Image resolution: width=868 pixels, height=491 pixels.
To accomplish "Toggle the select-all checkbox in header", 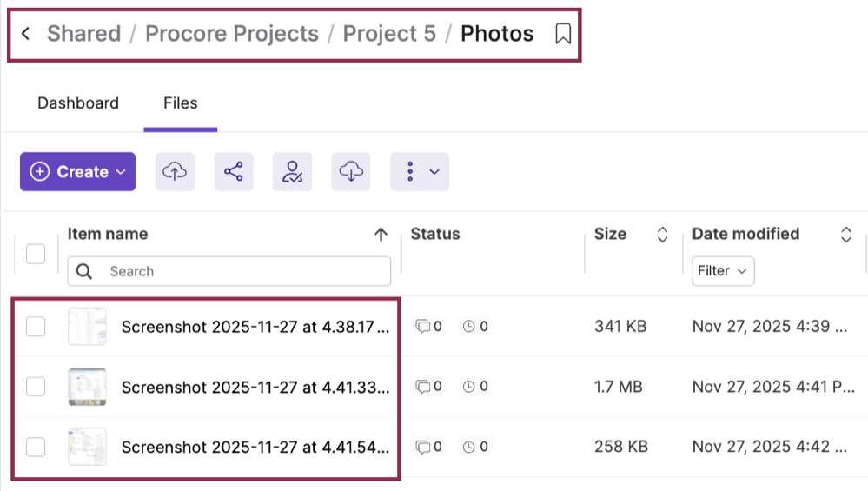I will [x=36, y=254].
